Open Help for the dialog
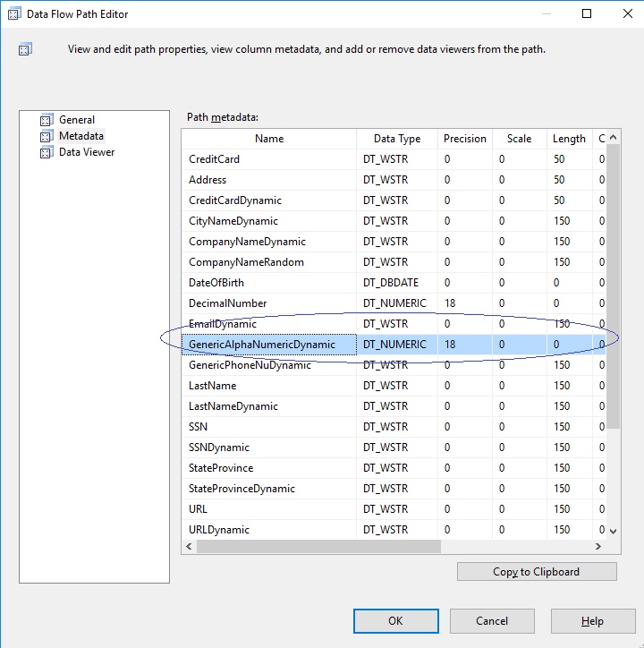 point(593,621)
